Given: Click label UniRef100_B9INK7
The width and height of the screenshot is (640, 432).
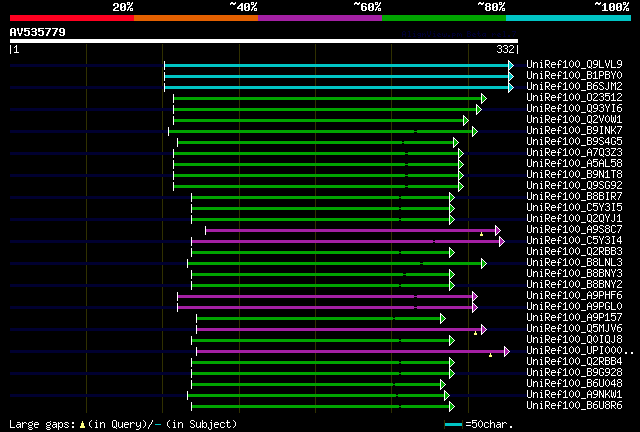Looking at the screenshot, I should (574, 131).
